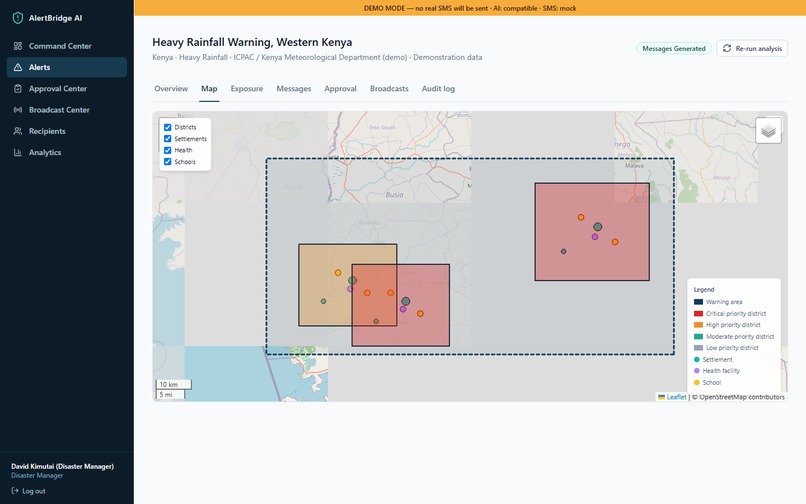Click the DEMO MODE banner
This screenshot has width=806, height=504.
pos(470,8)
